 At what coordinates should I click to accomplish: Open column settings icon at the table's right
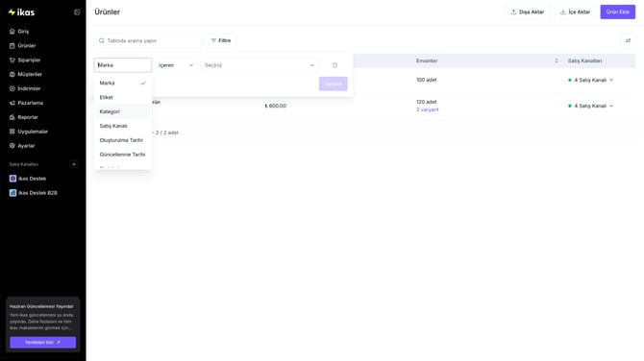pos(628,40)
